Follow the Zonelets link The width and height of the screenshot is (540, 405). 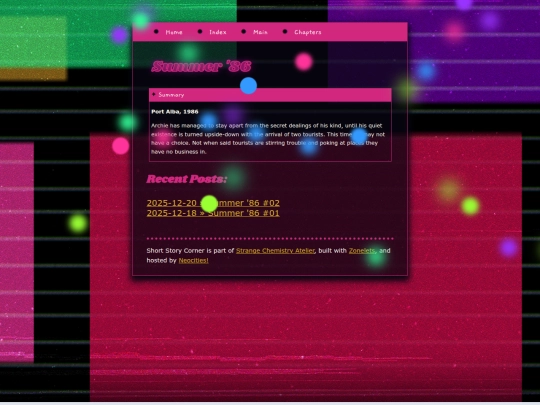[x=362, y=251]
